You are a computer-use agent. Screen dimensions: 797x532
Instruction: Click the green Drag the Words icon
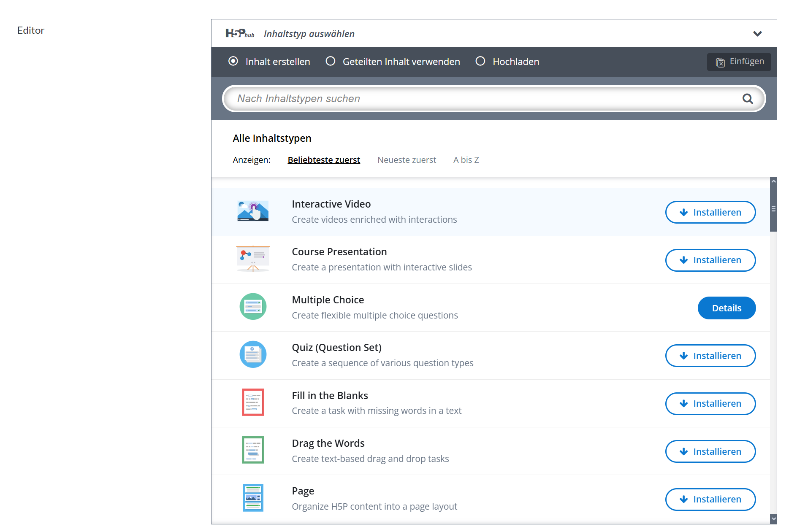click(x=253, y=450)
